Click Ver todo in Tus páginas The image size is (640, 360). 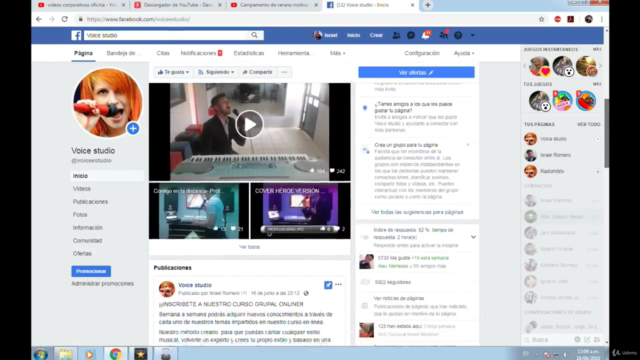[589, 124]
